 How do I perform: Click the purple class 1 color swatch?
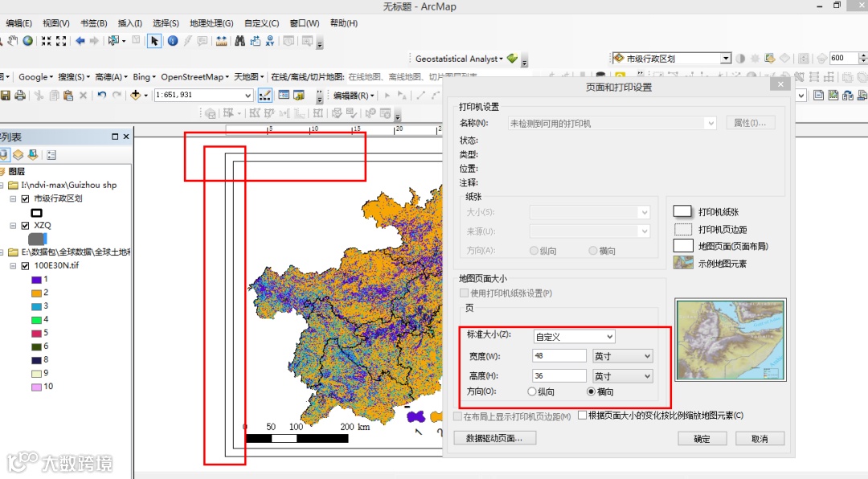[36, 280]
